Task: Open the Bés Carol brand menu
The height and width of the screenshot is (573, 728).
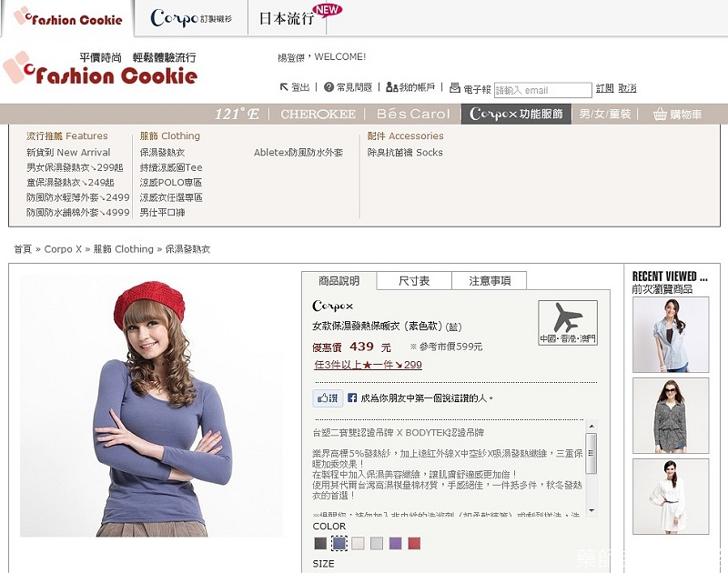Action: pos(413,114)
